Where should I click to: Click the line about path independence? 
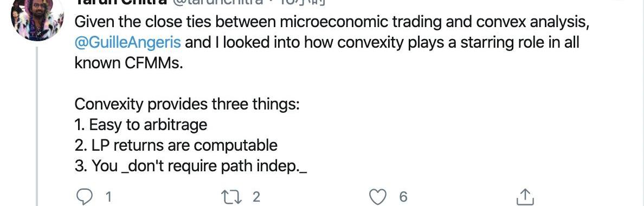191,166
